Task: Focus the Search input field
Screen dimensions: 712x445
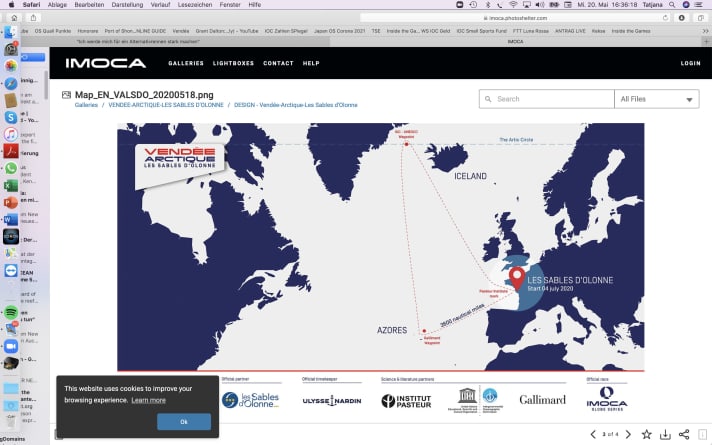Action: coord(547,99)
